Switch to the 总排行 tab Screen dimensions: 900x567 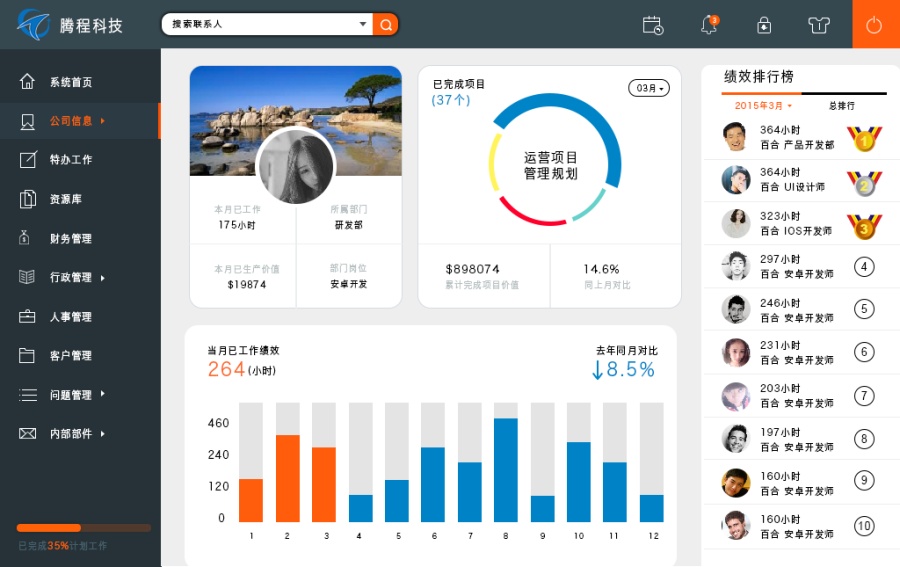(841, 106)
